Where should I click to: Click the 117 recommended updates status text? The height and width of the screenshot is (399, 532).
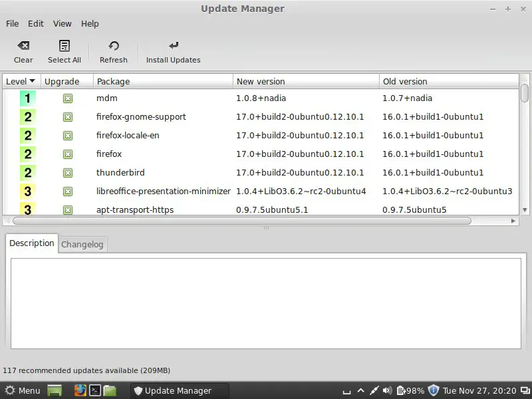point(86,370)
